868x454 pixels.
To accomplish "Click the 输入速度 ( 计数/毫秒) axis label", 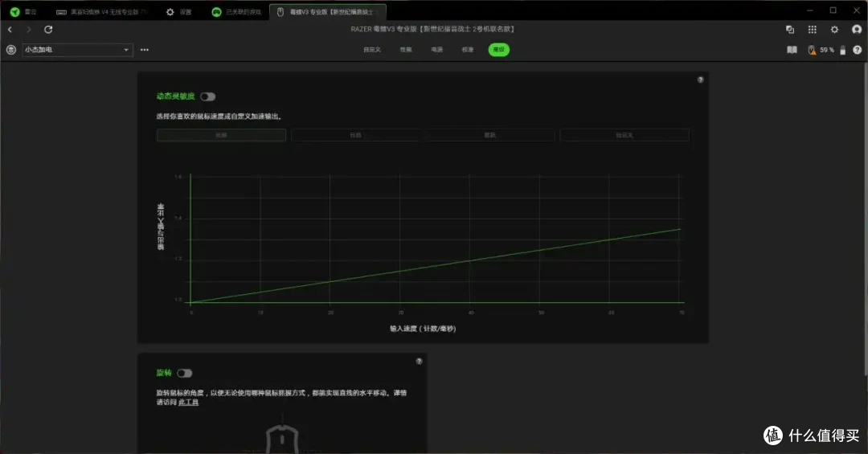I will [423, 329].
